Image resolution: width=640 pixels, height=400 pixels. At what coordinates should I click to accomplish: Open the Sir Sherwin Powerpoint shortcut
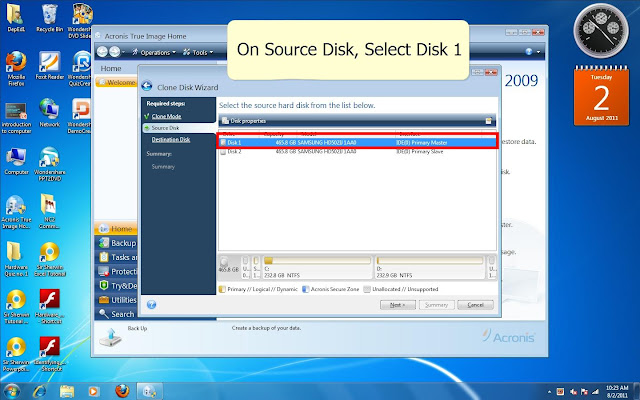[16, 354]
